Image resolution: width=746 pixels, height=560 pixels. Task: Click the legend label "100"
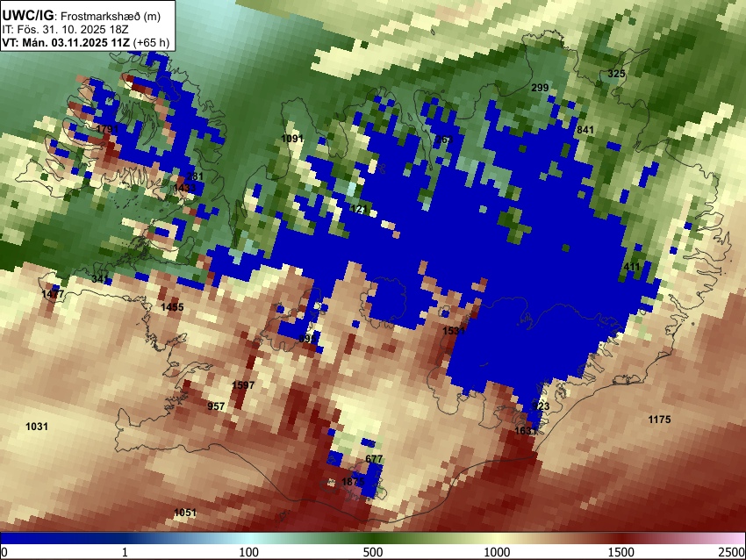[x=248, y=552]
